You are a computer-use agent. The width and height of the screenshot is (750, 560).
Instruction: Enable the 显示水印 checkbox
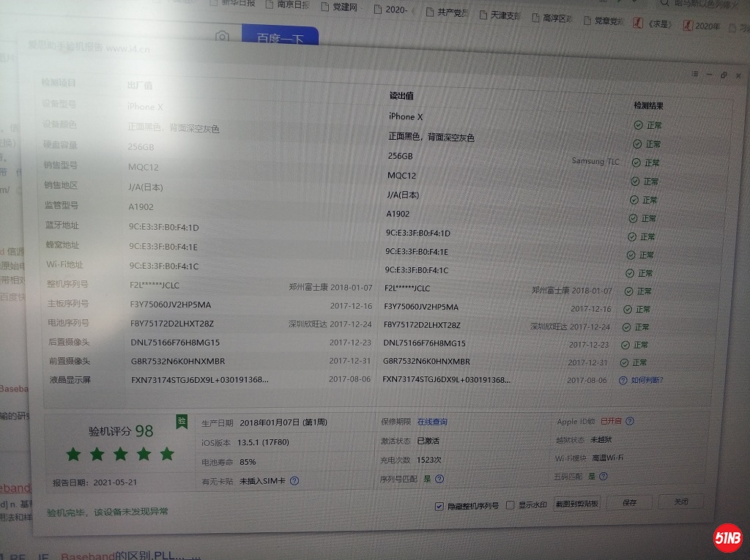511,505
